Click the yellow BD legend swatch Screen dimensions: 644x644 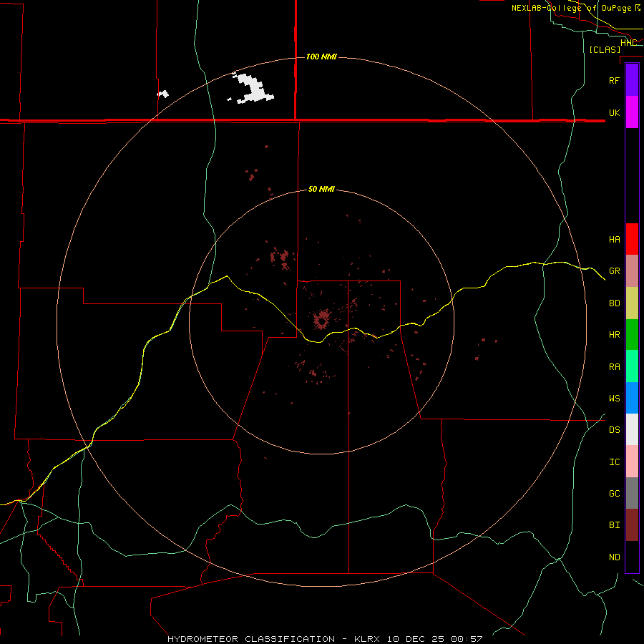tap(632, 303)
